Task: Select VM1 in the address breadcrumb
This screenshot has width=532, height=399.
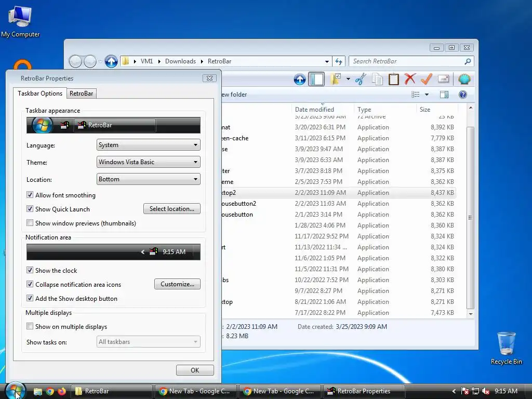Action: (147, 61)
